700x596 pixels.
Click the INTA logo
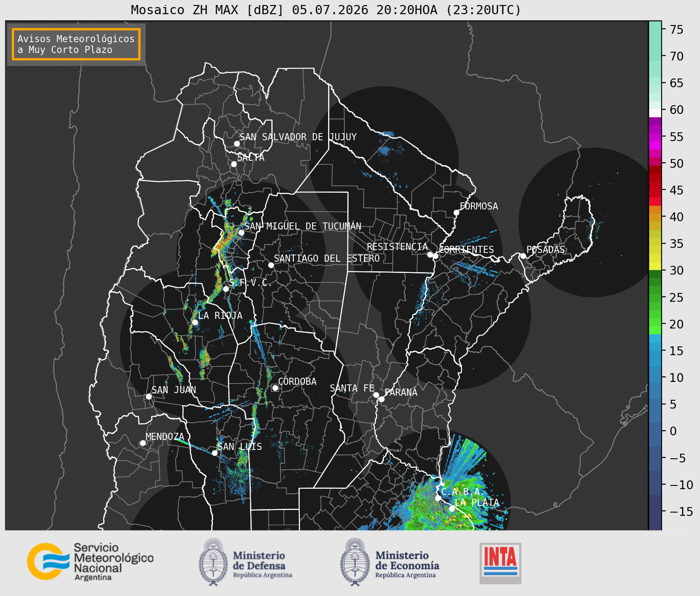500,563
